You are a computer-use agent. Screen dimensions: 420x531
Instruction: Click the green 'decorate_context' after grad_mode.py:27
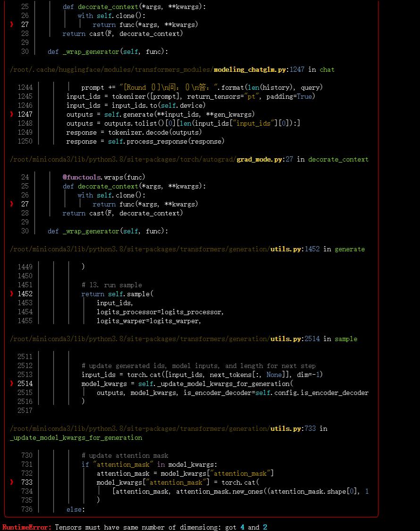(338, 159)
